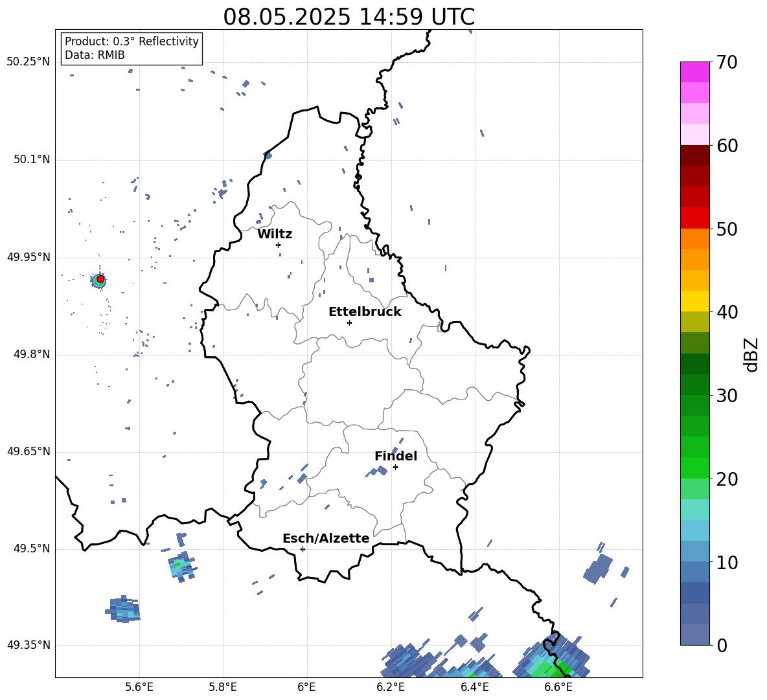Click the Ettelbruck station cross marker
This screenshot has width=767, height=700.
tap(349, 322)
